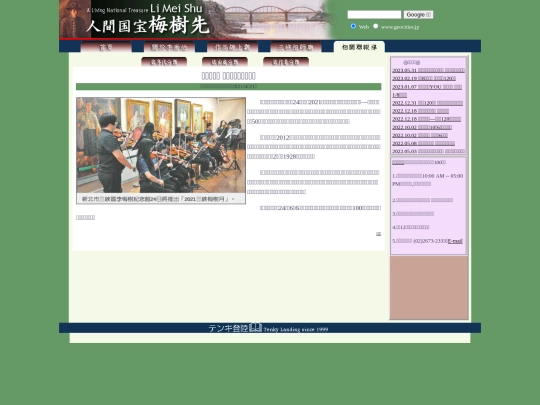Screen dimensions: 540x405
Task: Select the www.geocities.jp search radio button
Action: point(376,26)
